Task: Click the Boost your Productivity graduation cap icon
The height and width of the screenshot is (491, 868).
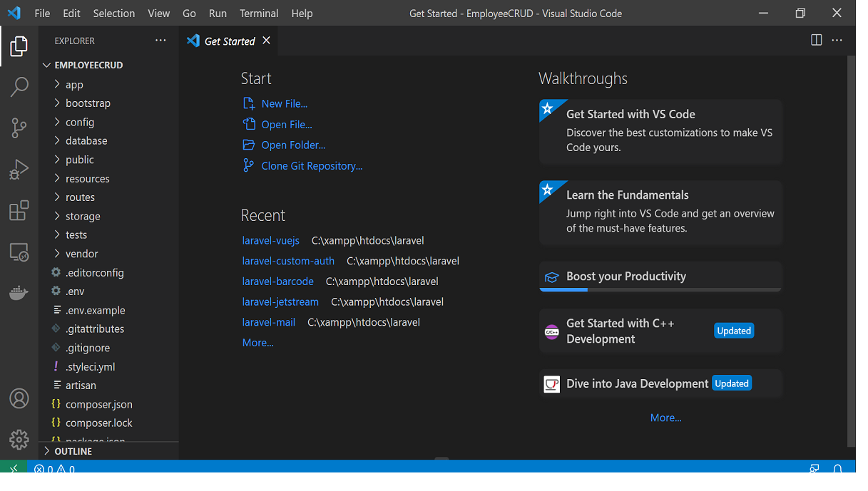Action: (x=551, y=276)
